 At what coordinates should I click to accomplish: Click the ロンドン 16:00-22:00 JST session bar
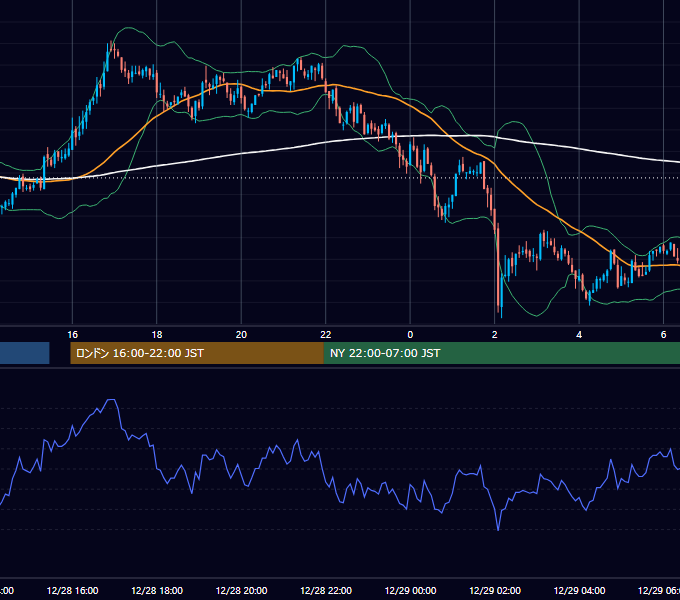click(197, 353)
